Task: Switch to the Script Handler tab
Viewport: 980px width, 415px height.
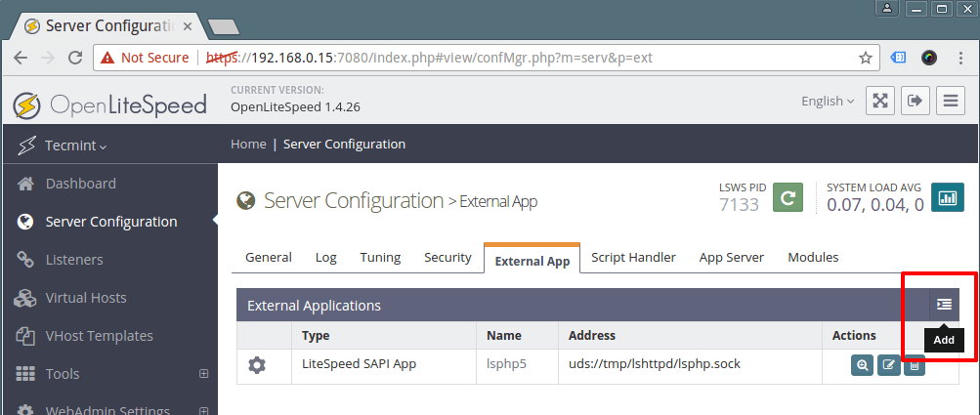Action: pos(633,258)
